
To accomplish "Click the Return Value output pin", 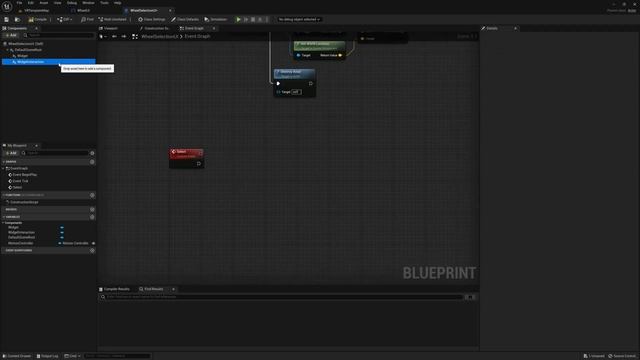I will coord(340,55).
